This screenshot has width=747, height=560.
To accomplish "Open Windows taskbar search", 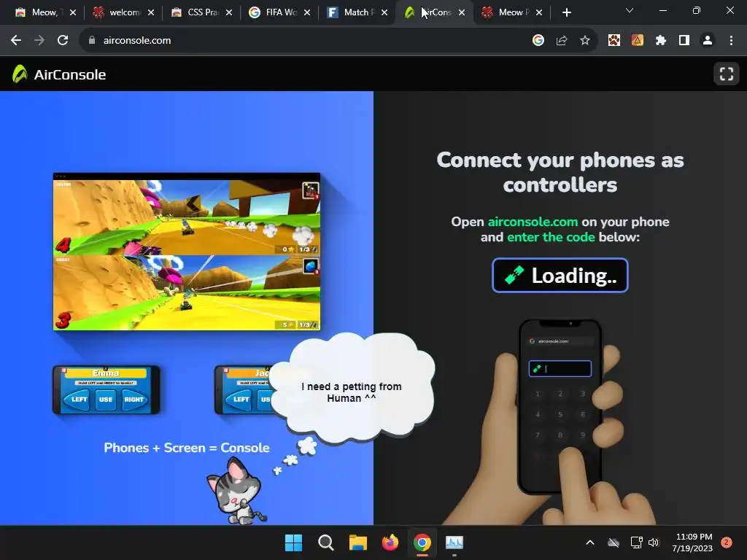I will tap(326, 542).
